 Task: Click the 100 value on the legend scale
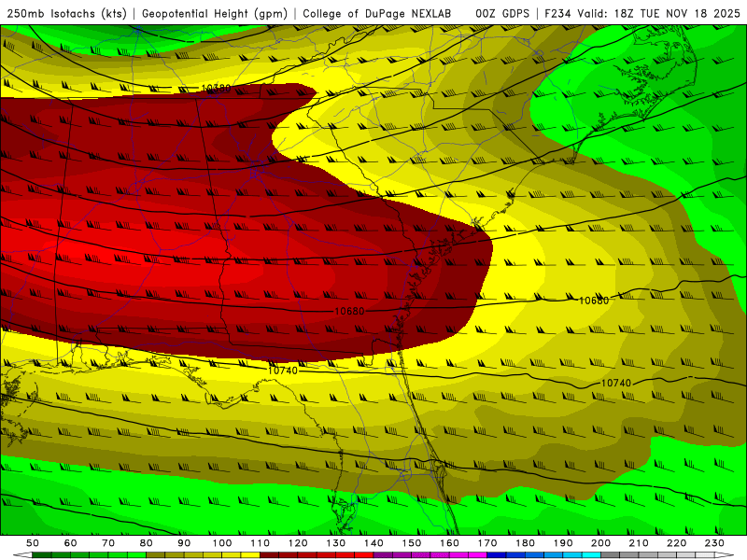222,543
